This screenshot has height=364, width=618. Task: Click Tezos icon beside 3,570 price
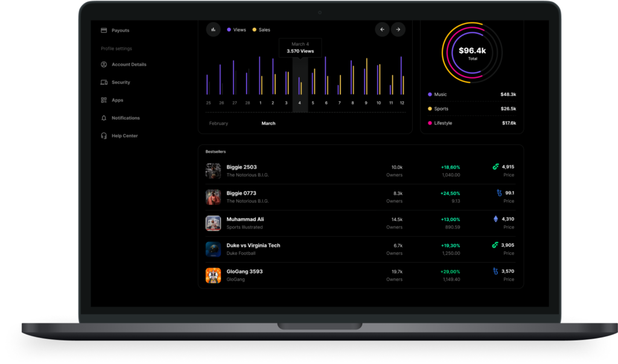495,271
